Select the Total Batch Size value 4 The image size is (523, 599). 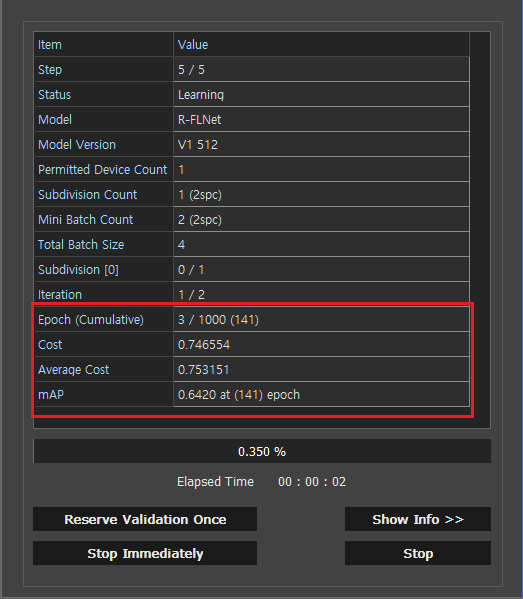(x=321, y=244)
